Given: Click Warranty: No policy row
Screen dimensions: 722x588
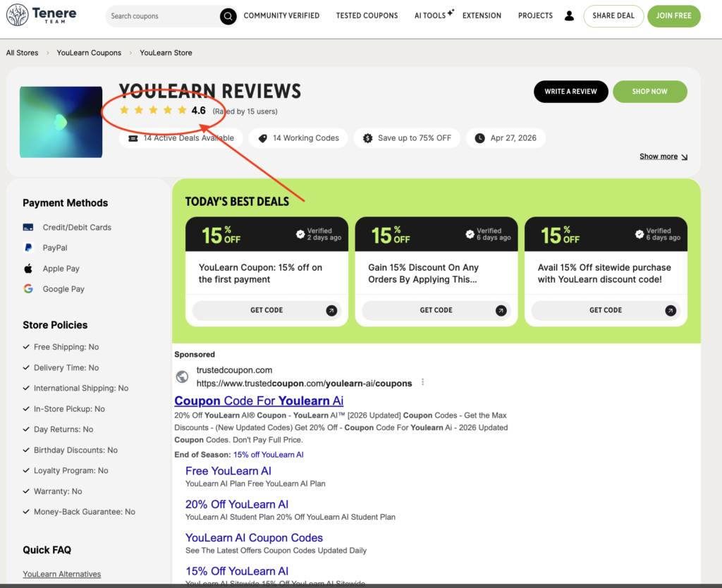Looking at the screenshot, I should tap(52, 491).
